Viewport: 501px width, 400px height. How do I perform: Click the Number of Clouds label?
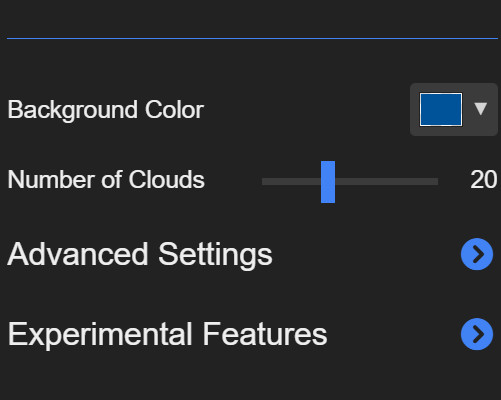[106, 180]
